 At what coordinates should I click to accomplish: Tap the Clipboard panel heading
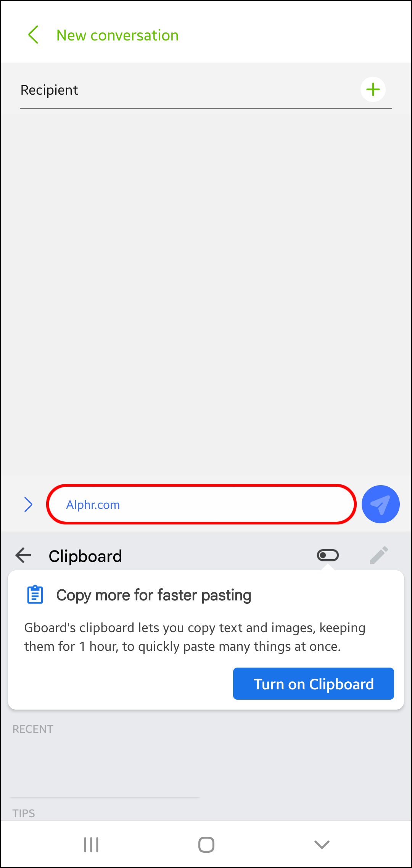coord(85,556)
